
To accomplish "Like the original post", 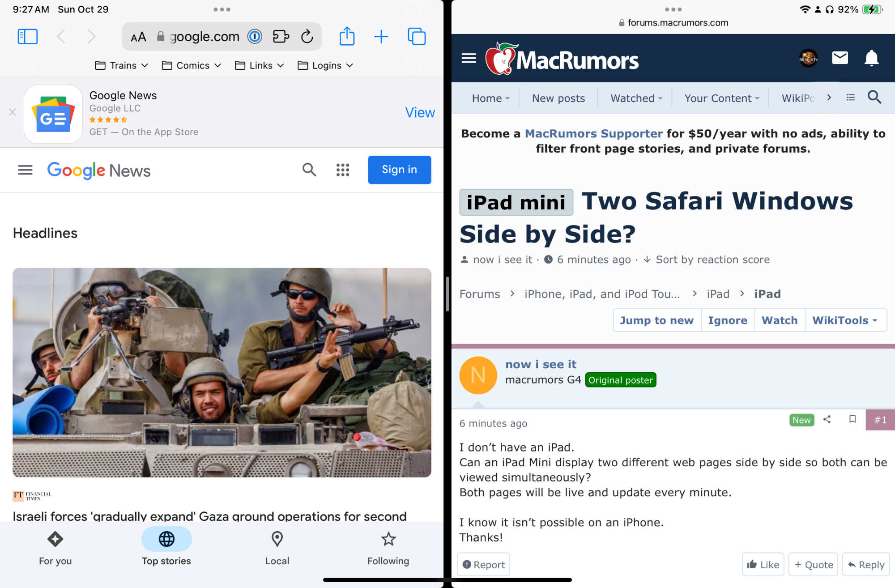I will pos(763,564).
